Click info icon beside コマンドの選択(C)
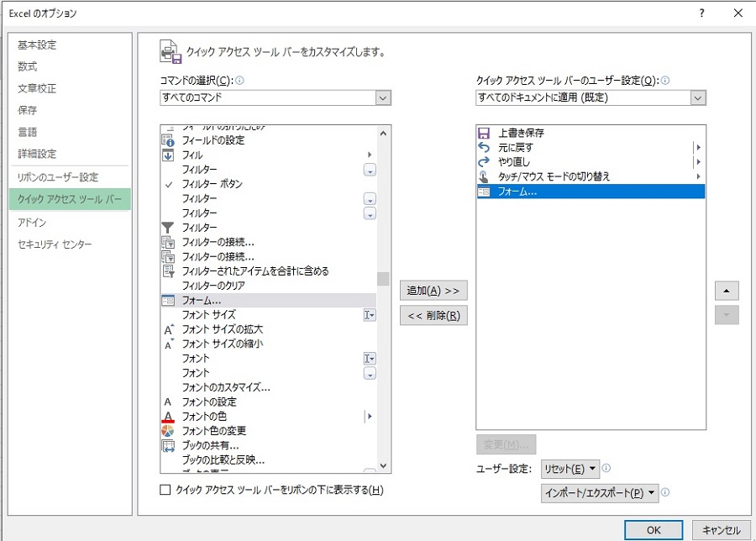Image resolution: width=756 pixels, height=541 pixels. pyautogui.click(x=239, y=81)
